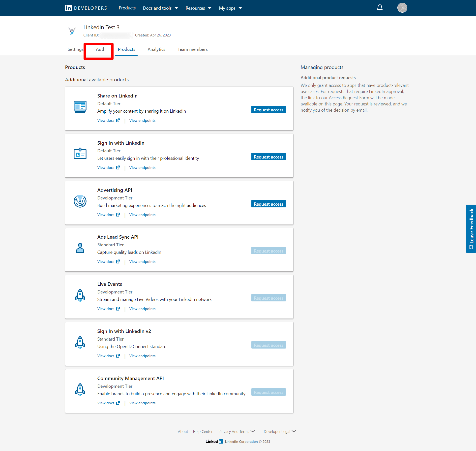The height and width of the screenshot is (451, 476).
Task: View endpoints for Community Management API
Action: [142, 403]
